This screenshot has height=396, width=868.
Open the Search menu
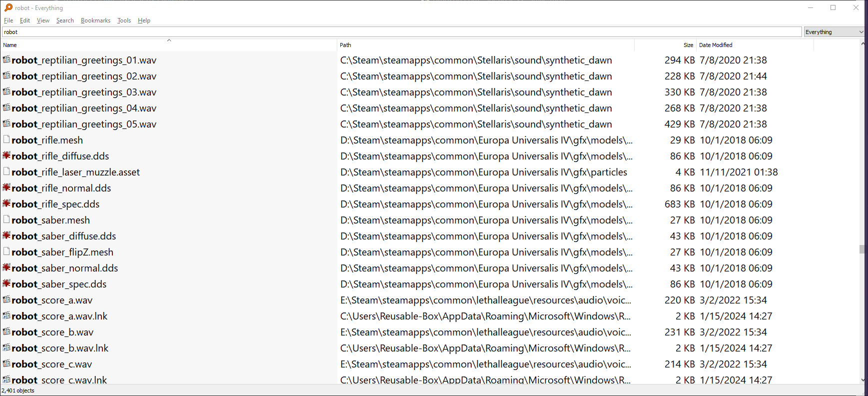click(65, 20)
